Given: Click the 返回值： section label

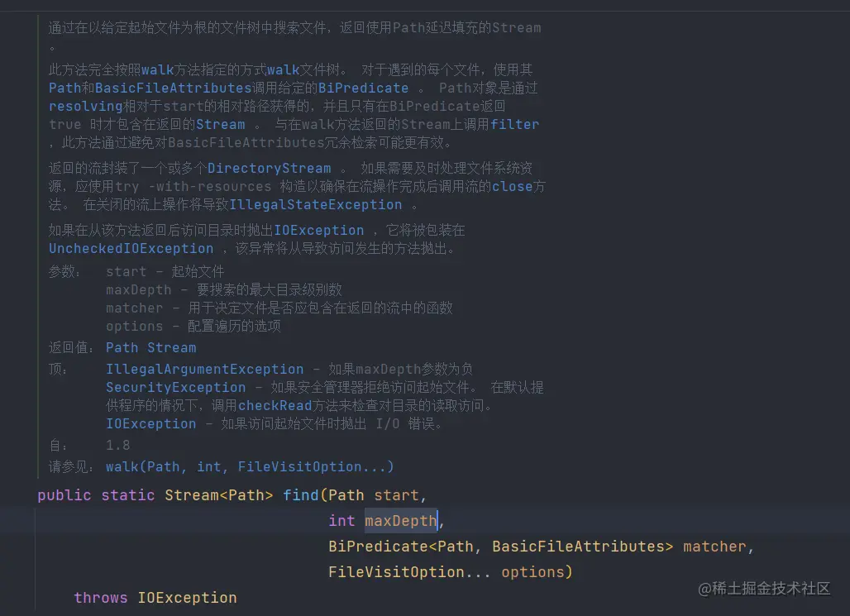Looking at the screenshot, I should [x=72, y=348].
